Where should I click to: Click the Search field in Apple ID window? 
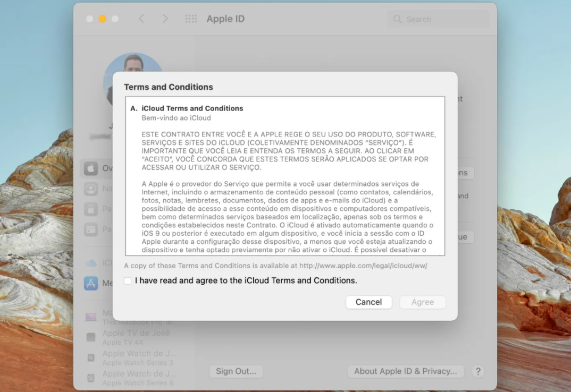point(439,19)
